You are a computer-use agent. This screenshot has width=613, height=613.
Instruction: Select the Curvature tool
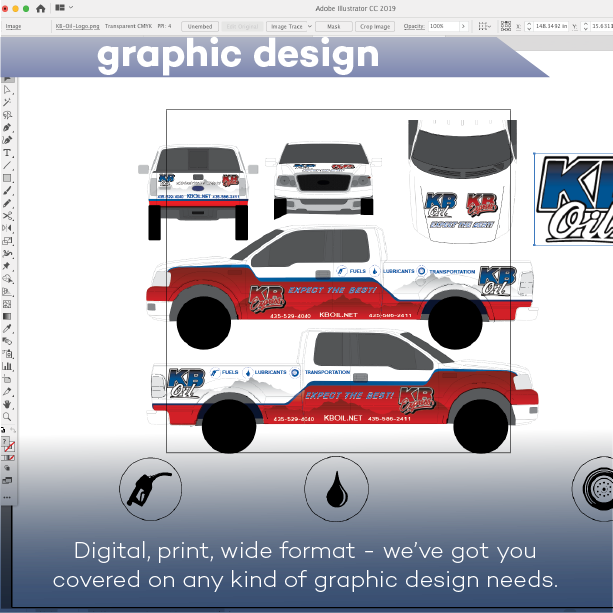point(7,140)
